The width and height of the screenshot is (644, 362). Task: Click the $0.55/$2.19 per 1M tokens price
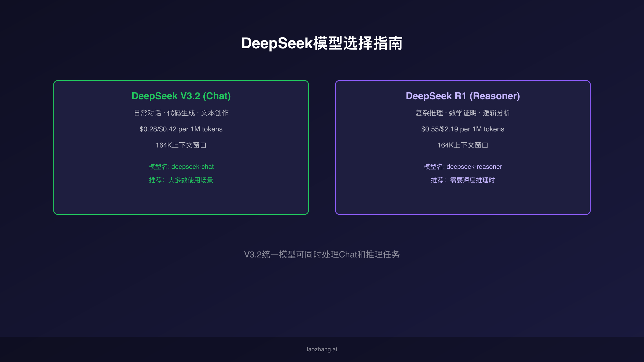click(x=463, y=129)
